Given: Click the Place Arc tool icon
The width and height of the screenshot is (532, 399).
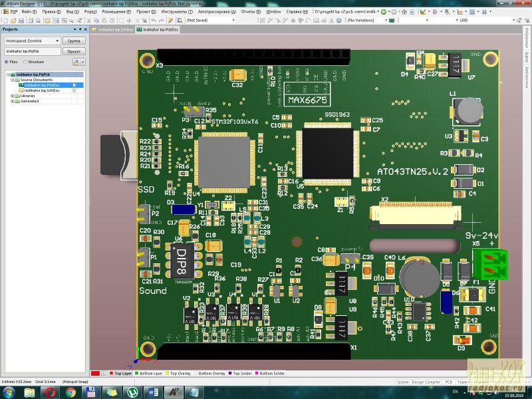Looking at the screenshot, I should pos(308,21).
